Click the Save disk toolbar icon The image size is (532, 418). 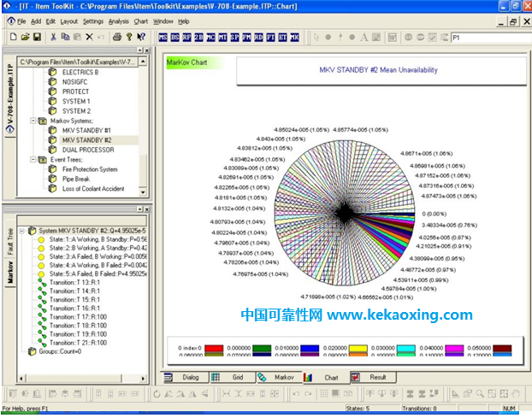(x=37, y=37)
